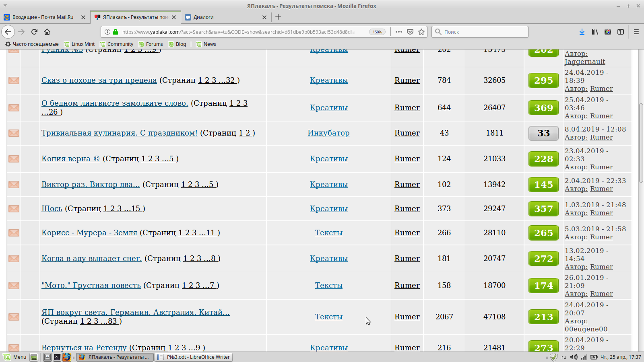The height and width of the screenshot is (362, 644).
Task: Open topic Копия верна ©
Action: coord(70,158)
